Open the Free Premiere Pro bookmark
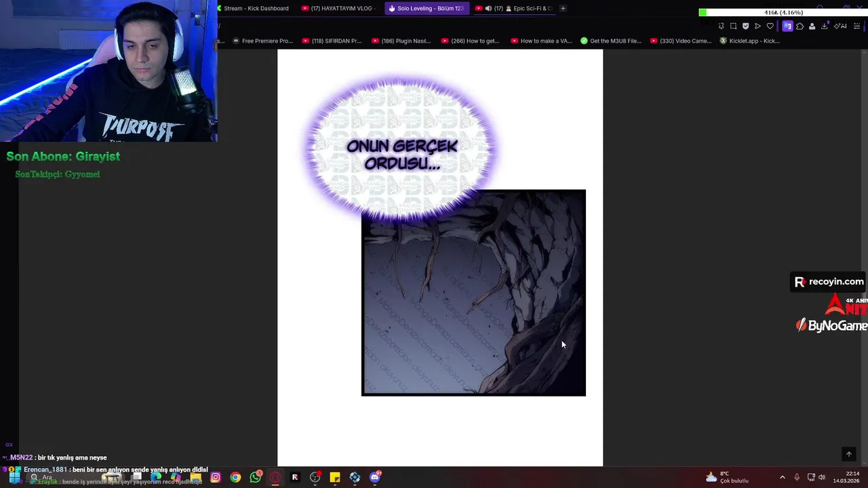 coord(262,41)
